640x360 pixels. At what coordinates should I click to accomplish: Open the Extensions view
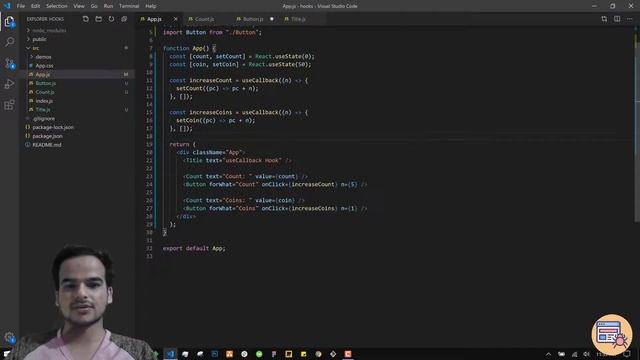point(9,104)
